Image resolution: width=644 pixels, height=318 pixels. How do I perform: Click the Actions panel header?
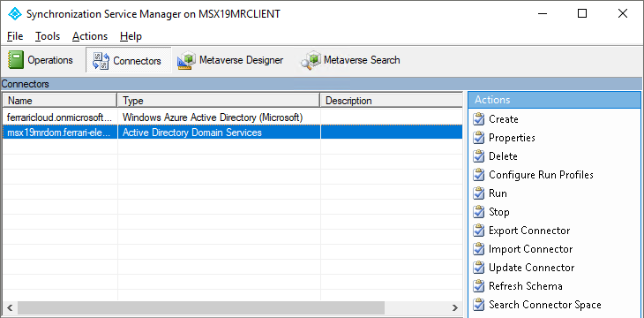tap(554, 100)
